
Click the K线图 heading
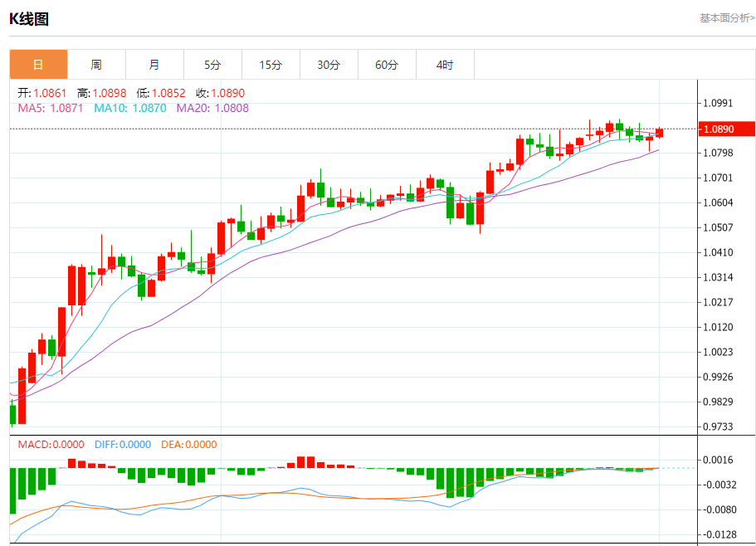[29, 19]
